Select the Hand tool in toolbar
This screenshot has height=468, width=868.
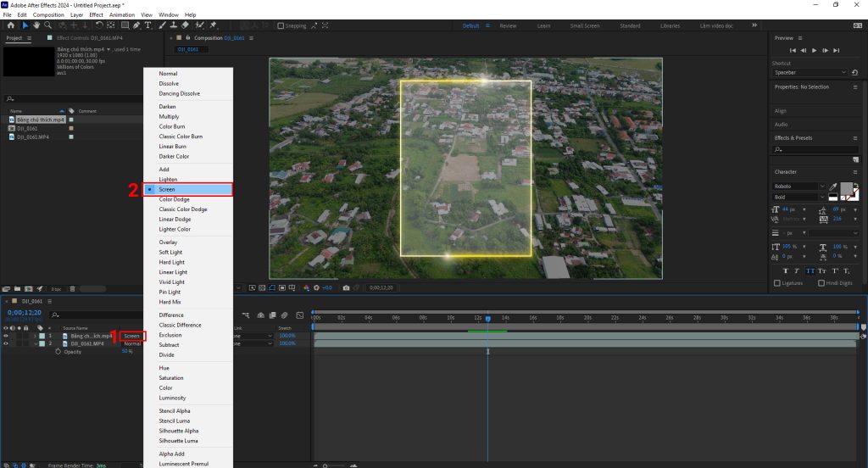[x=36, y=25]
